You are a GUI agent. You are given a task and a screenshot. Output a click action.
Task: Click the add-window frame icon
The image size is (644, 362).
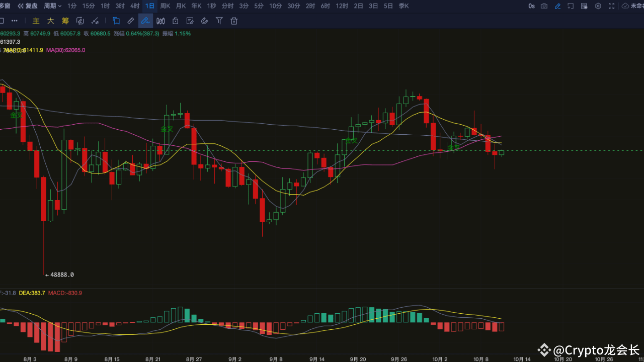pyautogui.click(x=571, y=6)
